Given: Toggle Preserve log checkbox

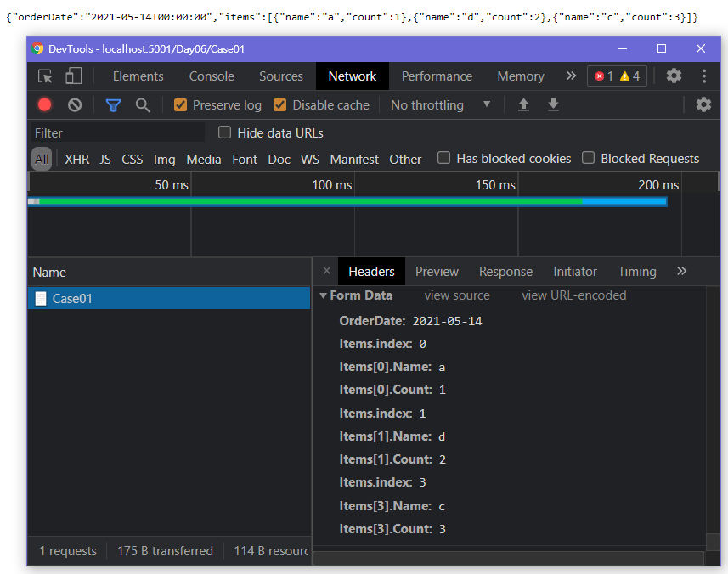Looking at the screenshot, I should click(180, 105).
